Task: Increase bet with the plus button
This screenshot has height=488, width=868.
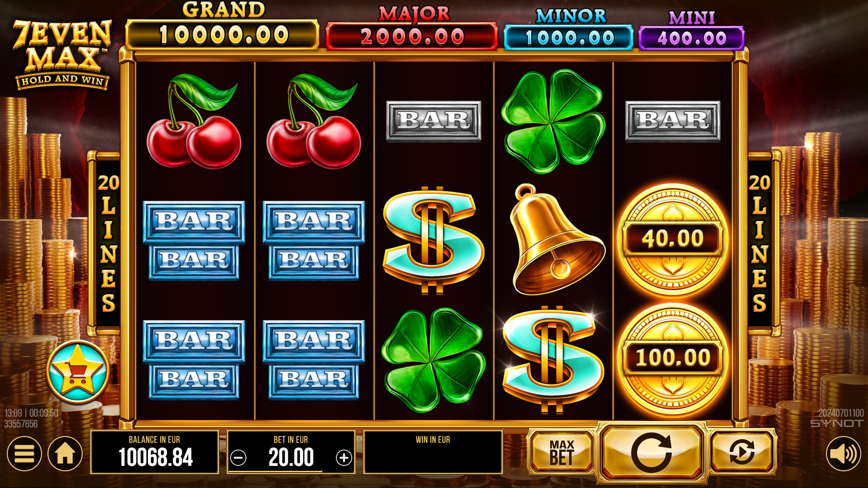Action: tap(344, 458)
